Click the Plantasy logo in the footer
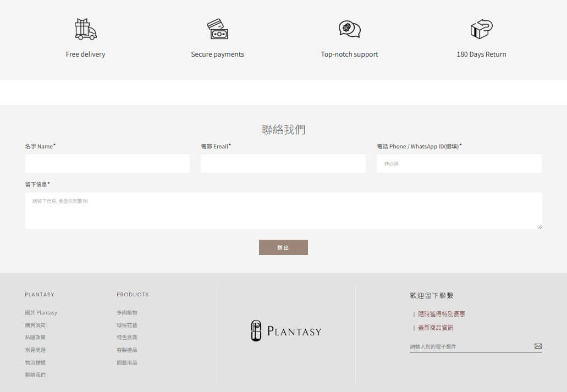Image resolution: width=567 pixels, height=392 pixels. 286,330
